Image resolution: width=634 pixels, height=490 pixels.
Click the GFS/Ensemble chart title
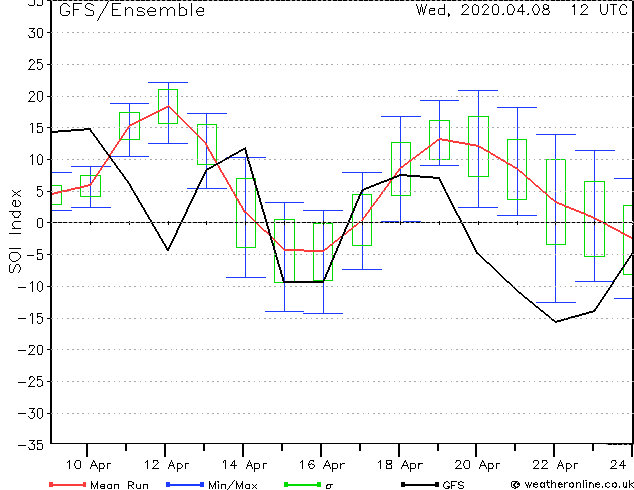[x=132, y=10]
